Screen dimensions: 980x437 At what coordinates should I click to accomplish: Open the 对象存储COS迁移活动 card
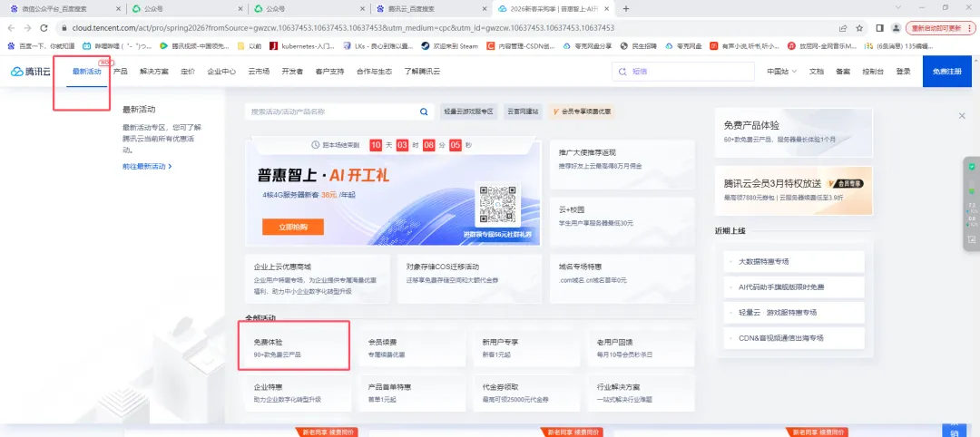[x=469, y=278]
